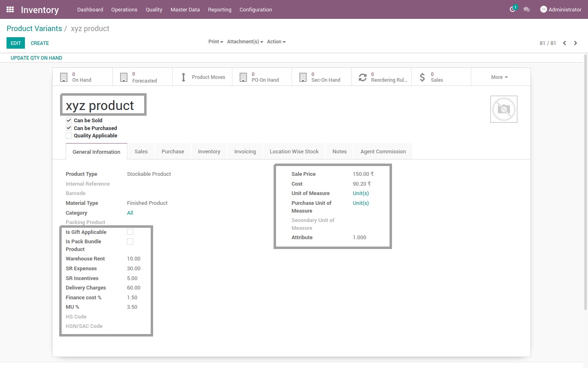Enable the Quality Applicable checkbox

[x=69, y=135]
